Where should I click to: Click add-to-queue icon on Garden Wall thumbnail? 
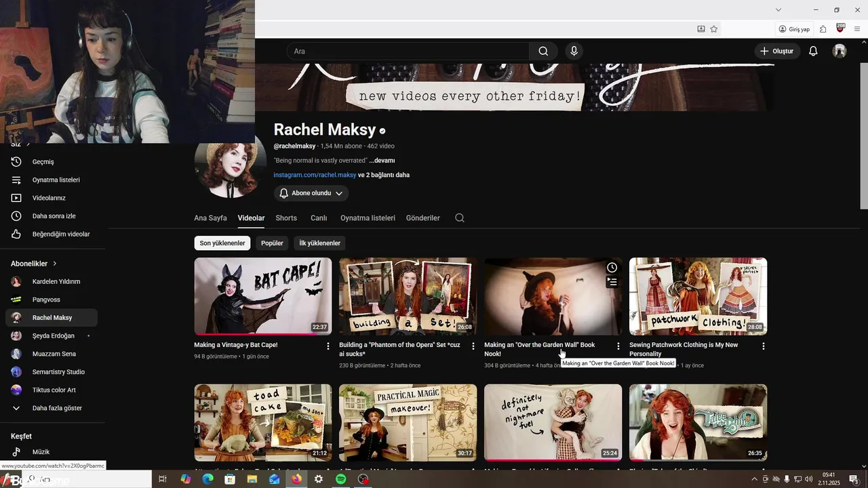612,282
